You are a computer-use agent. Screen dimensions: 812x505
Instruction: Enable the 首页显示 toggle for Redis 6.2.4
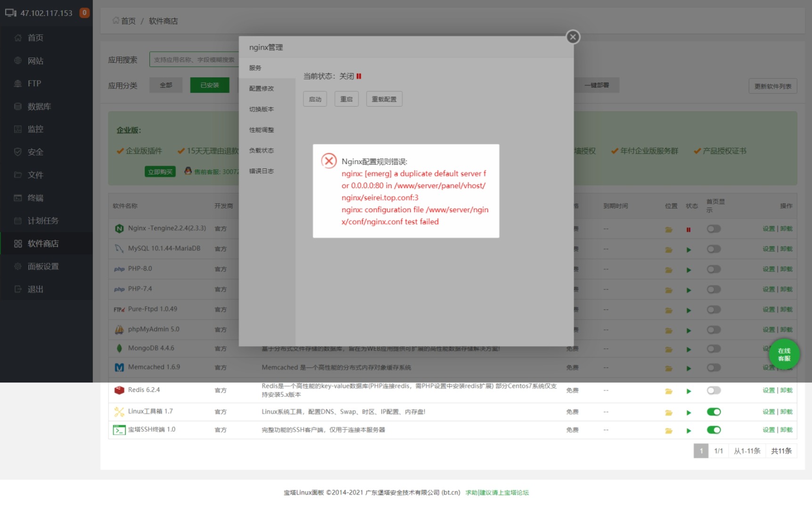(714, 391)
